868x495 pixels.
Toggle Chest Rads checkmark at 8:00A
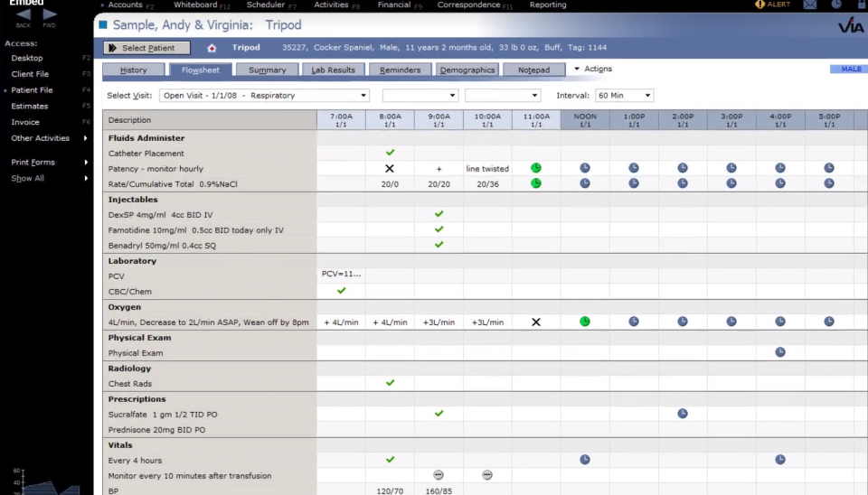point(390,383)
